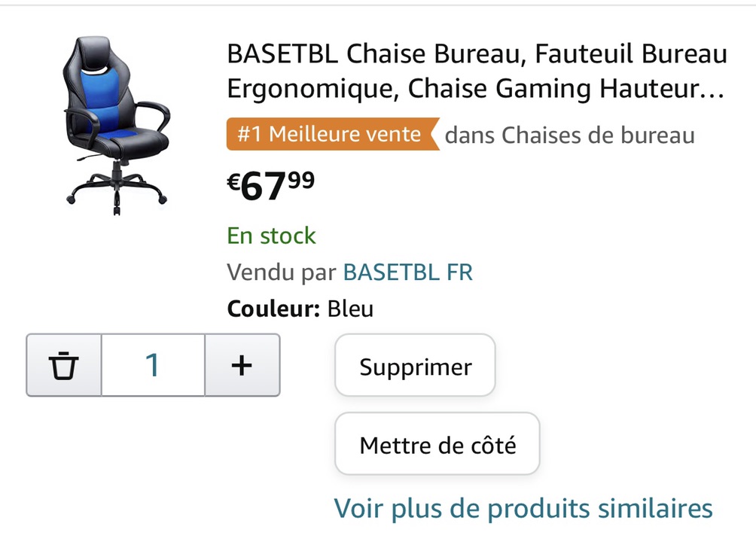Click the green En stock status text
The height and width of the screenshot is (554, 756).
271,236
